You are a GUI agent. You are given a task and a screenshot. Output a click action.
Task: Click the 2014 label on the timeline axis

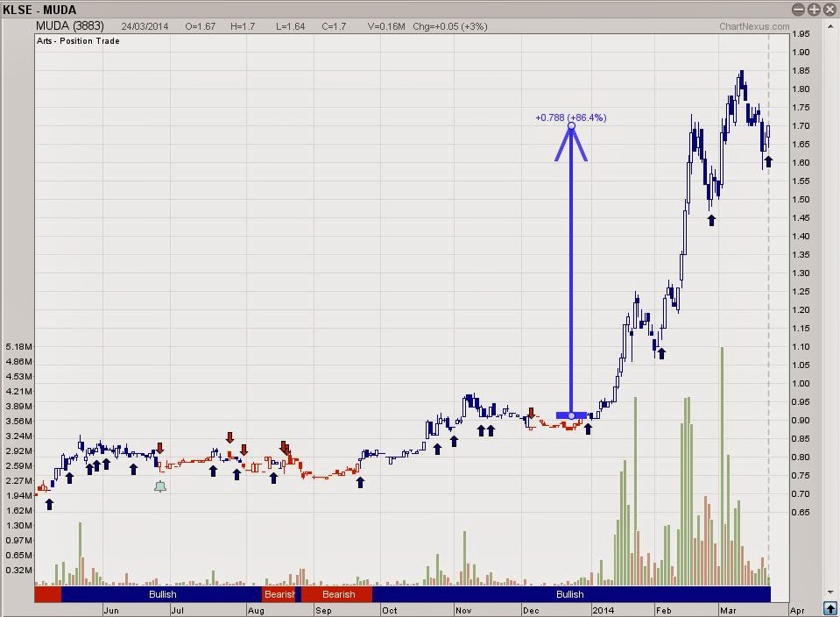604,609
